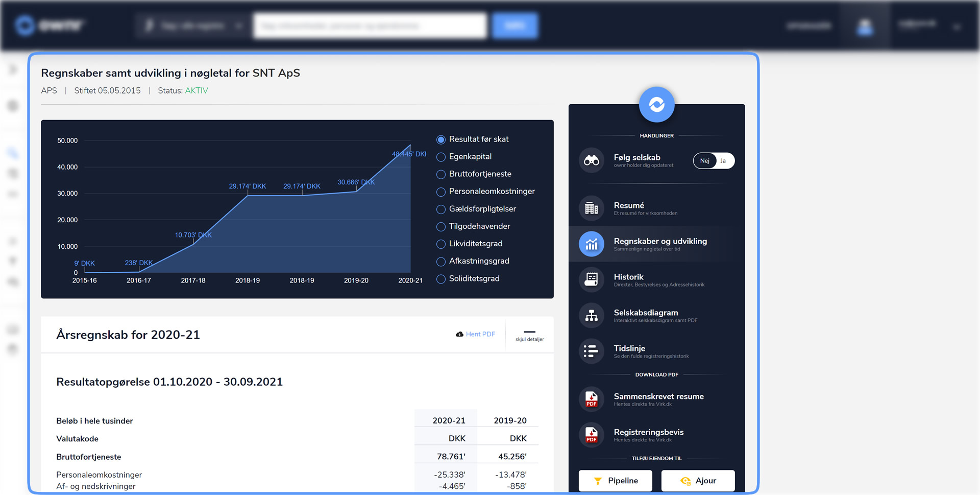
Task: Select the Soliditetsgrad radio button
Action: [x=441, y=279]
